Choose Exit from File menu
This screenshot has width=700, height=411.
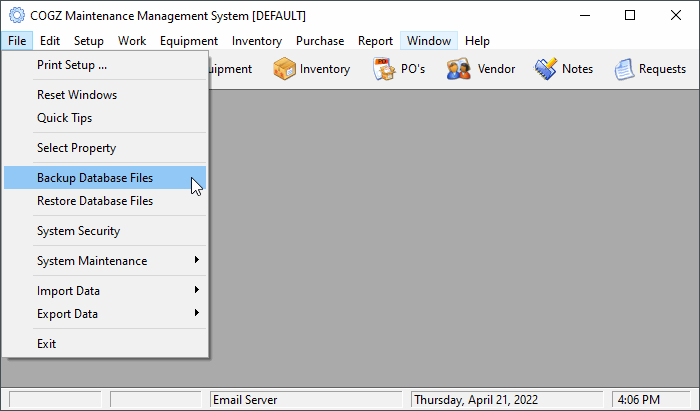click(x=105, y=344)
